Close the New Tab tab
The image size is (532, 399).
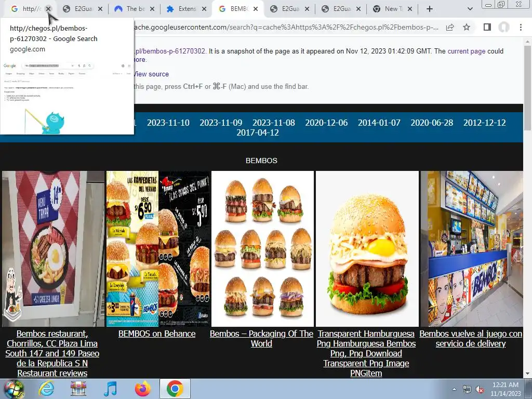tap(410, 9)
